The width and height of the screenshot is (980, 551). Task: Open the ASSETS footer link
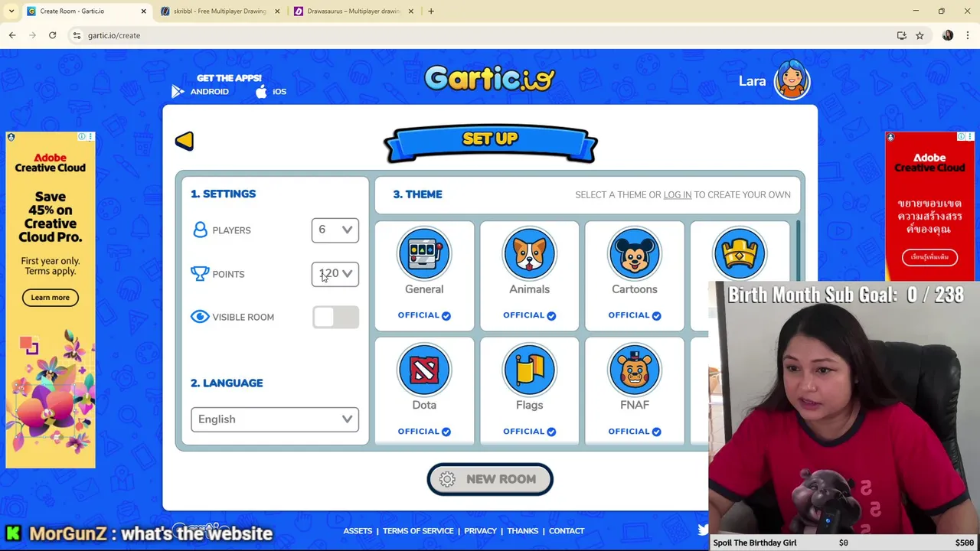tap(358, 531)
